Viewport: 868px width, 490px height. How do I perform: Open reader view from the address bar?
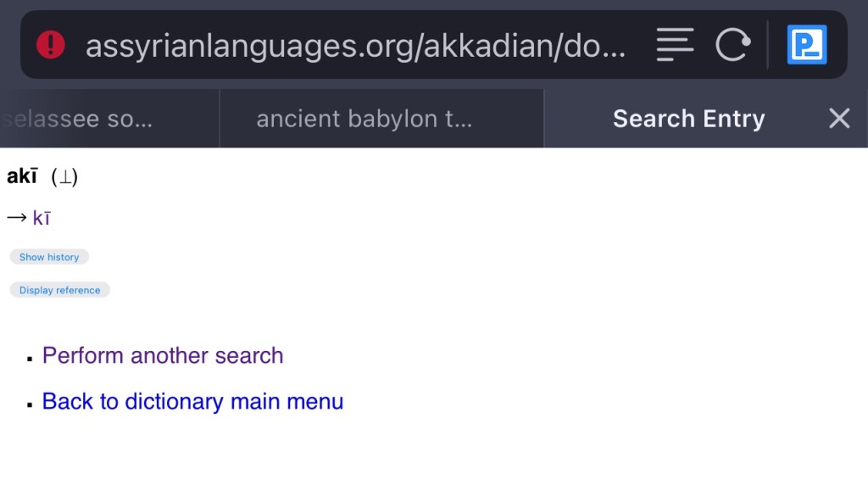(675, 45)
